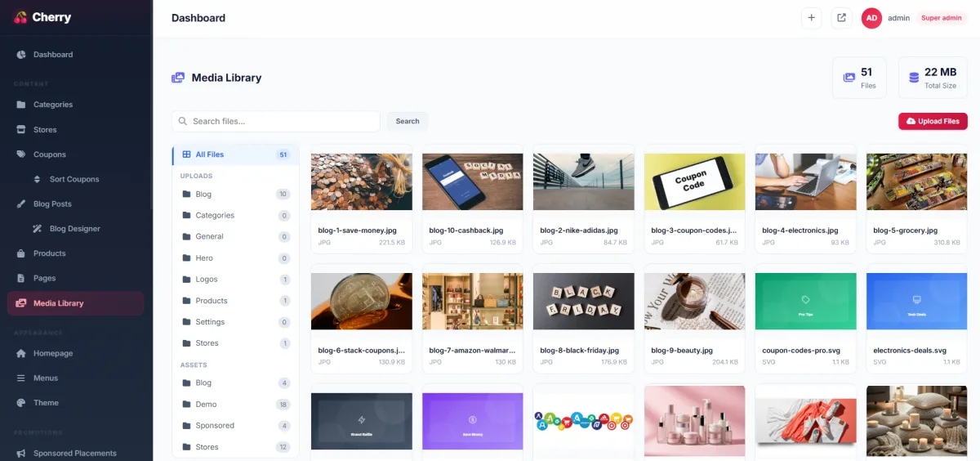Click the Search button

408,121
